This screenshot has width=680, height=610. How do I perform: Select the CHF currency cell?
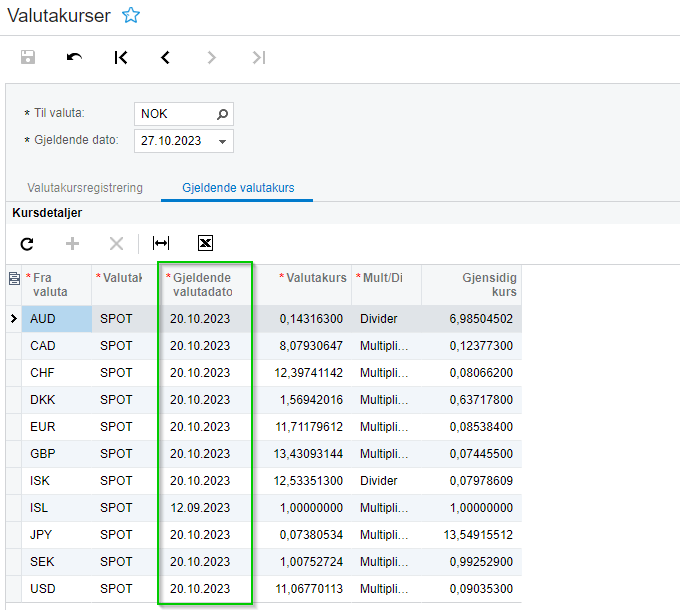pyautogui.click(x=57, y=372)
